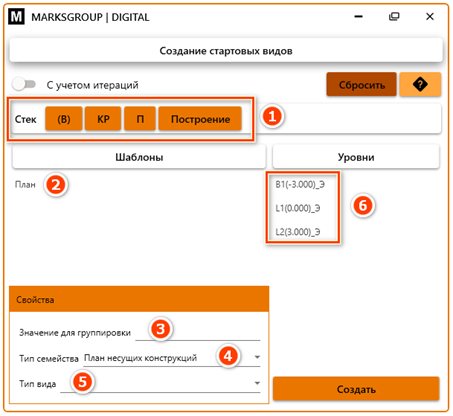Click the Сбросить reset button
Screen dimensions: 453x416
point(362,85)
